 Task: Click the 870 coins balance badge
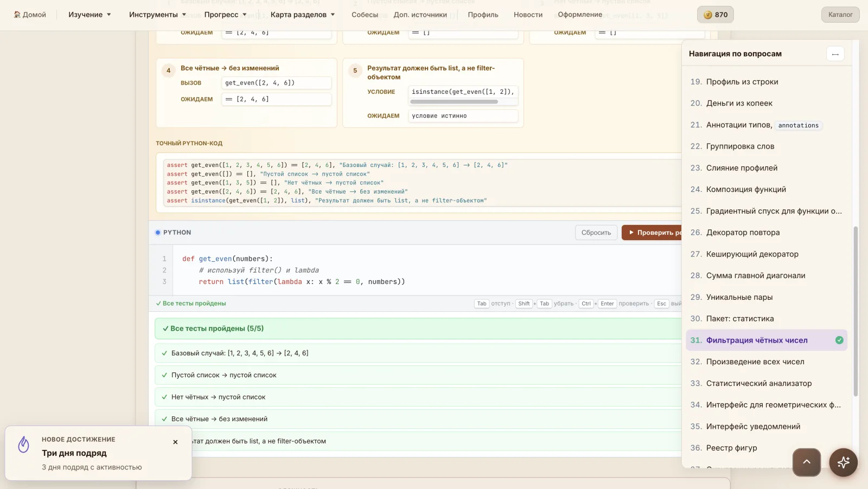(x=715, y=15)
